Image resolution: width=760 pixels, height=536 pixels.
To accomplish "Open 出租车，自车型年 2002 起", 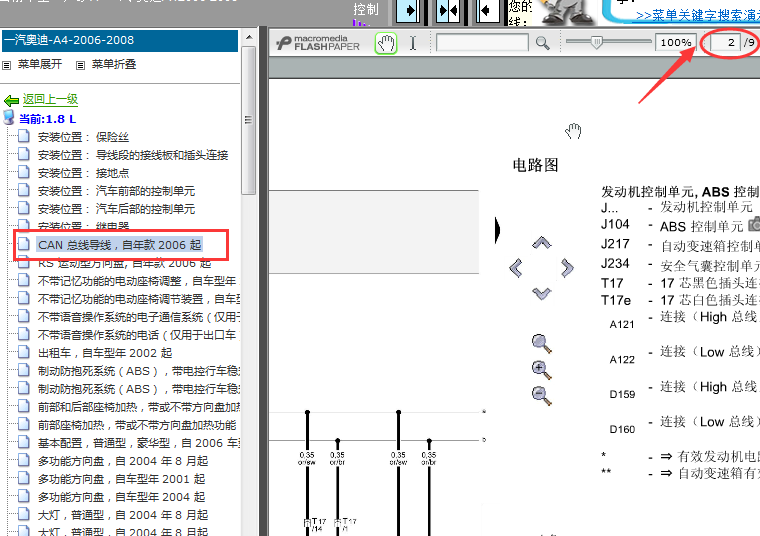I will click(105, 353).
